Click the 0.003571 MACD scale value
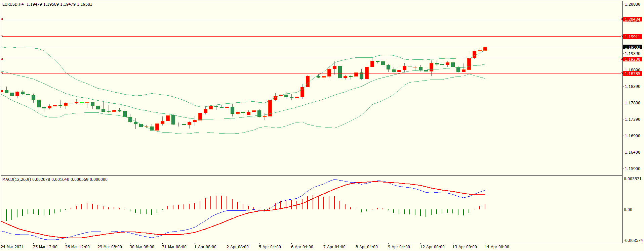The image size is (644, 251). pyautogui.click(x=633, y=179)
